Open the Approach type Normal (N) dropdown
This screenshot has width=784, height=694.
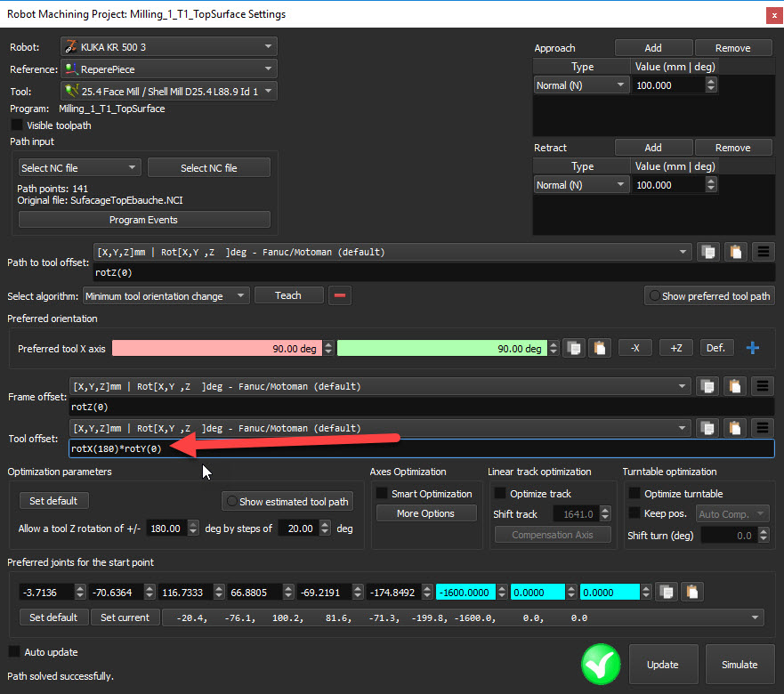click(581, 85)
